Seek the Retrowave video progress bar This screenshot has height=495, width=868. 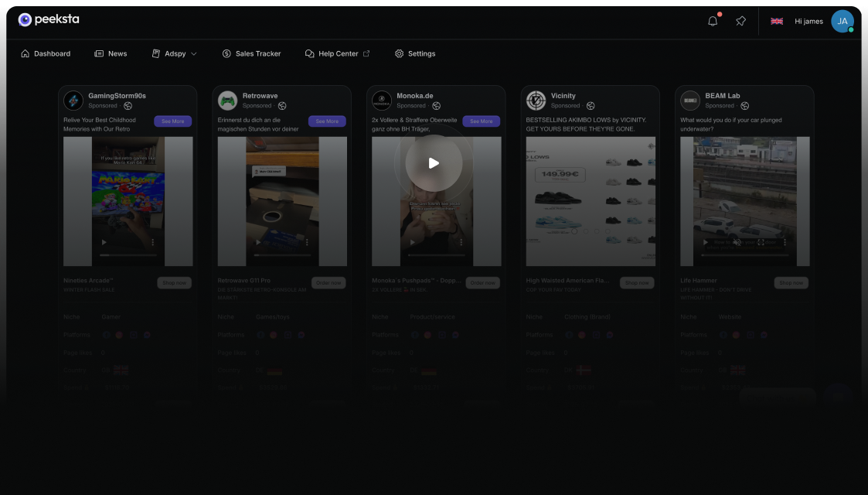coord(282,255)
